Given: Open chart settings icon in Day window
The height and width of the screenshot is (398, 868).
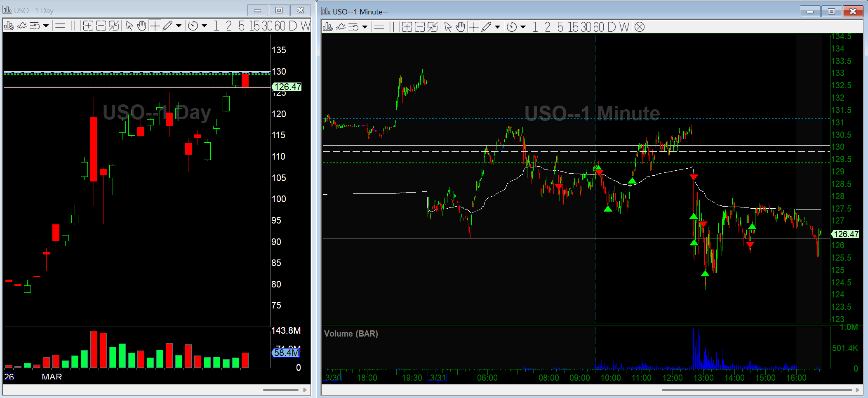Looking at the screenshot, I should pyautogui.click(x=9, y=26).
